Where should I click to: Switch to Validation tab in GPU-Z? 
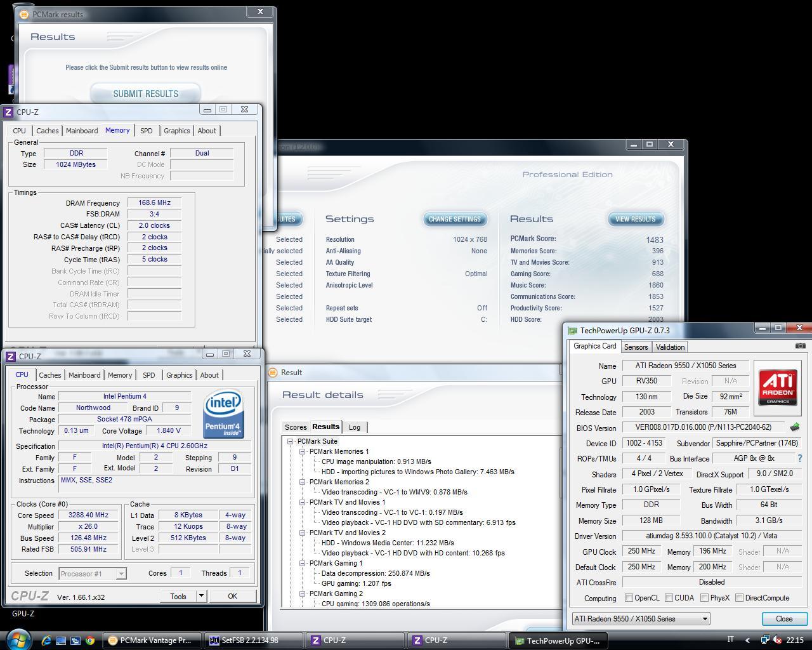pyautogui.click(x=670, y=347)
